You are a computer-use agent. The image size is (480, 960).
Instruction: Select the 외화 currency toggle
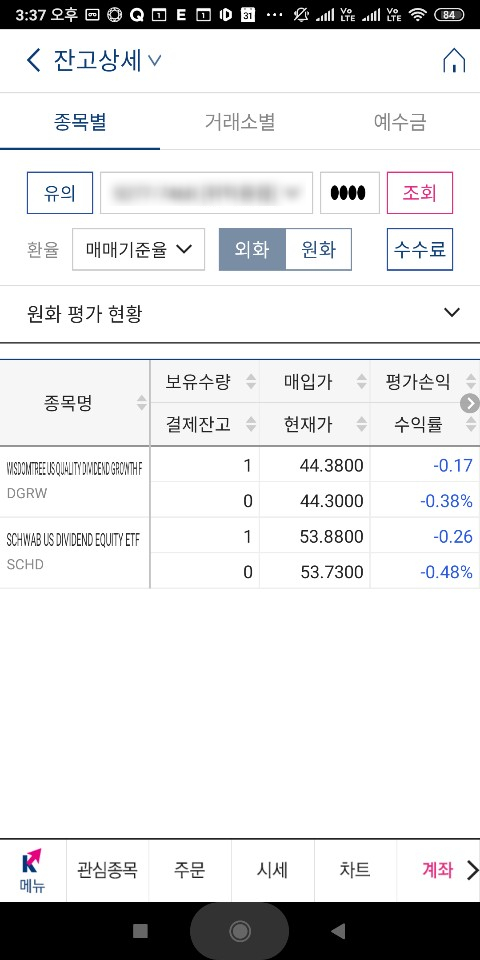click(x=252, y=249)
